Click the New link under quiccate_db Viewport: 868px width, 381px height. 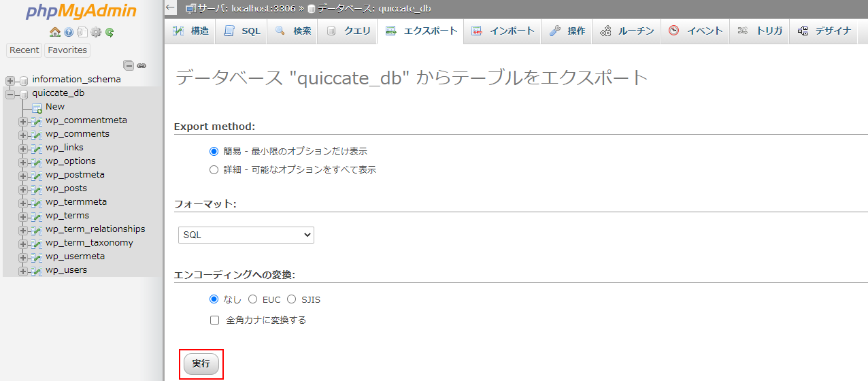coord(55,107)
